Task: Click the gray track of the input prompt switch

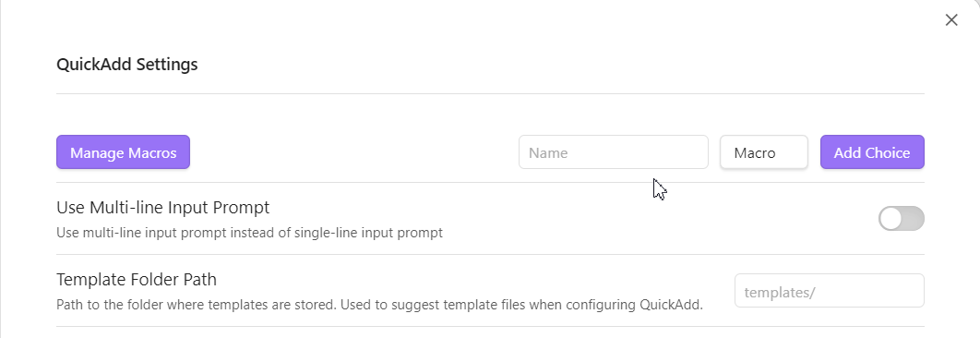Action: tap(914, 219)
